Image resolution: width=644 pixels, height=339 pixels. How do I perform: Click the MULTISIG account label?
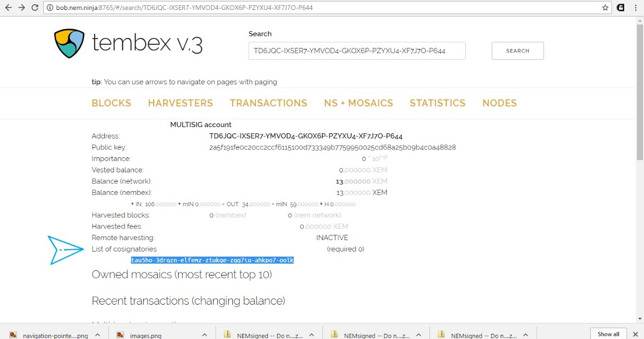pos(201,125)
